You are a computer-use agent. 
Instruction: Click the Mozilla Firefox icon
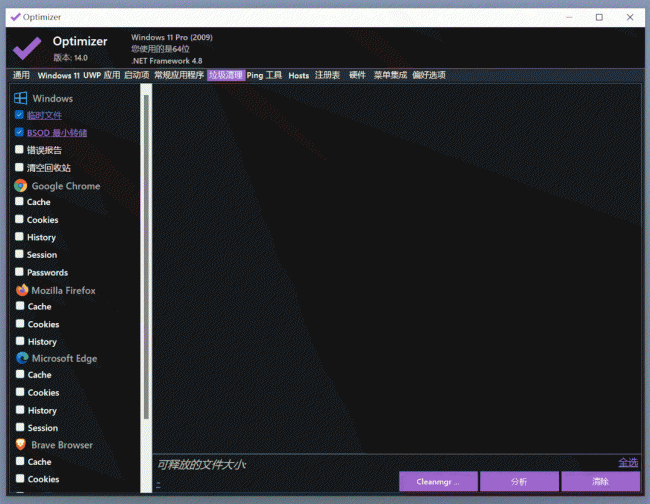22,290
